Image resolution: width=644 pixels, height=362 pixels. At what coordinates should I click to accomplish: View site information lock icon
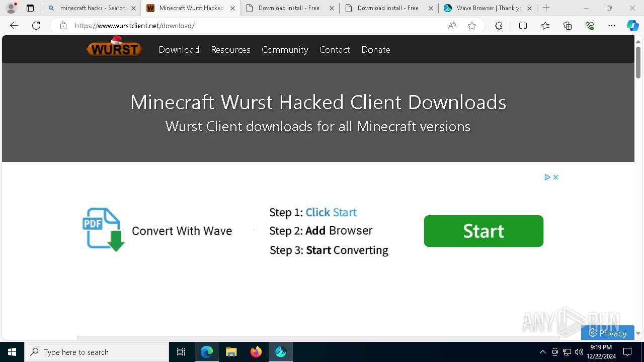click(63, 26)
